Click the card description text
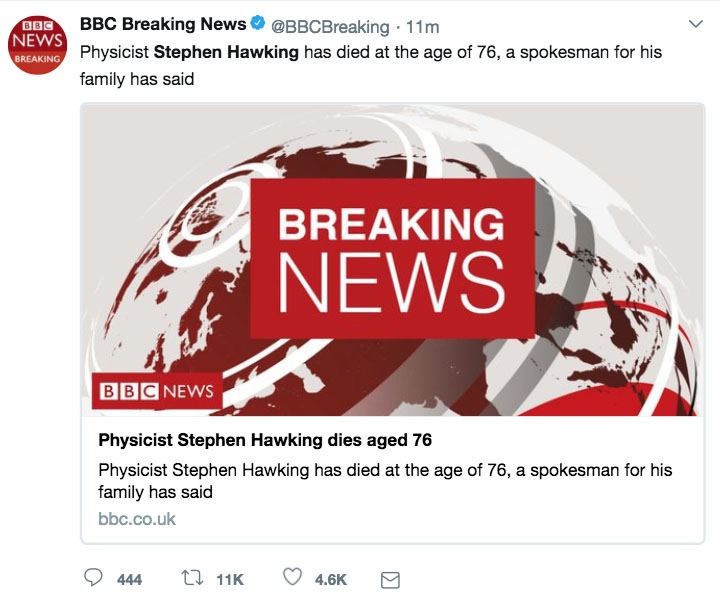Screen dimensions: 720x598 (x=384, y=480)
